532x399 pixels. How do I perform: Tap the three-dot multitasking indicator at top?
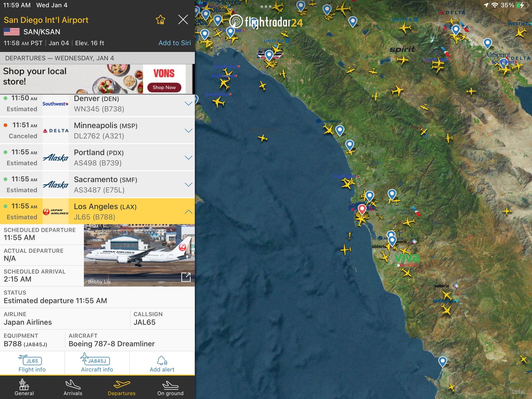click(x=266, y=6)
